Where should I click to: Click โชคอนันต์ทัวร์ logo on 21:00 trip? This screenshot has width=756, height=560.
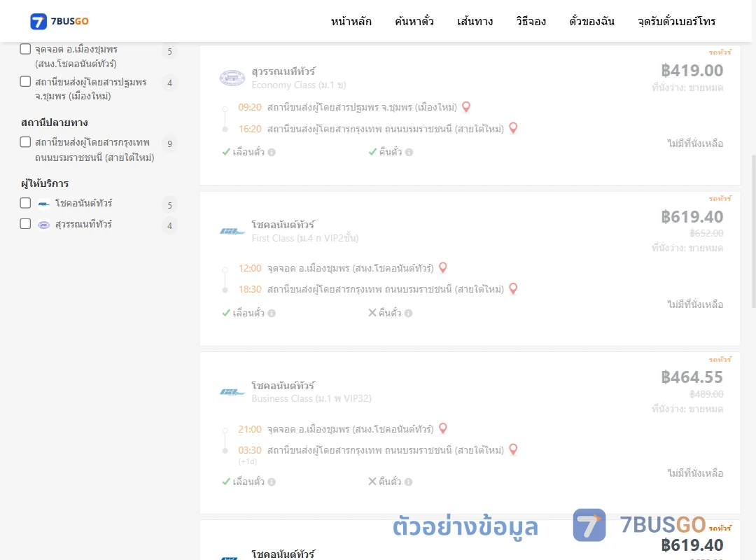pyautogui.click(x=232, y=392)
